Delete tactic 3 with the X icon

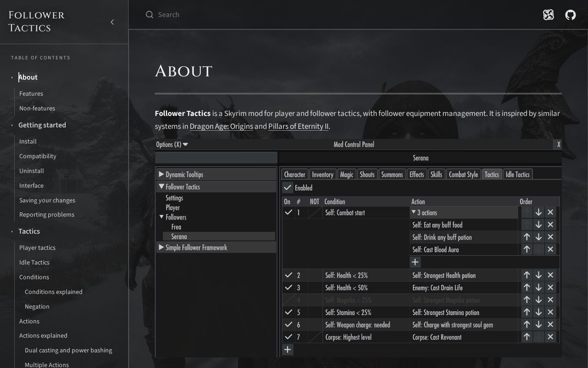tap(550, 287)
